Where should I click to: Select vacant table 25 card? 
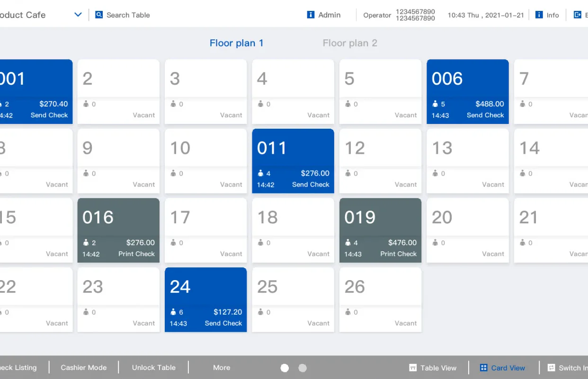(293, 300)
